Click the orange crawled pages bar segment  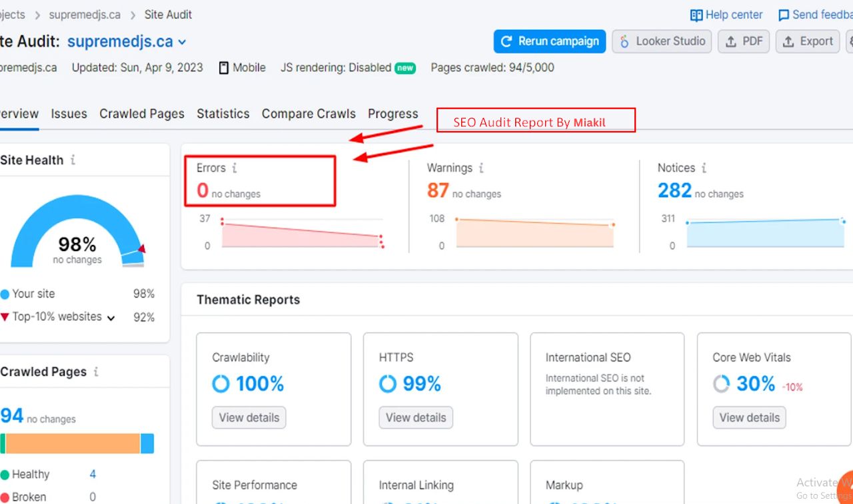click(x=73, y=443)
